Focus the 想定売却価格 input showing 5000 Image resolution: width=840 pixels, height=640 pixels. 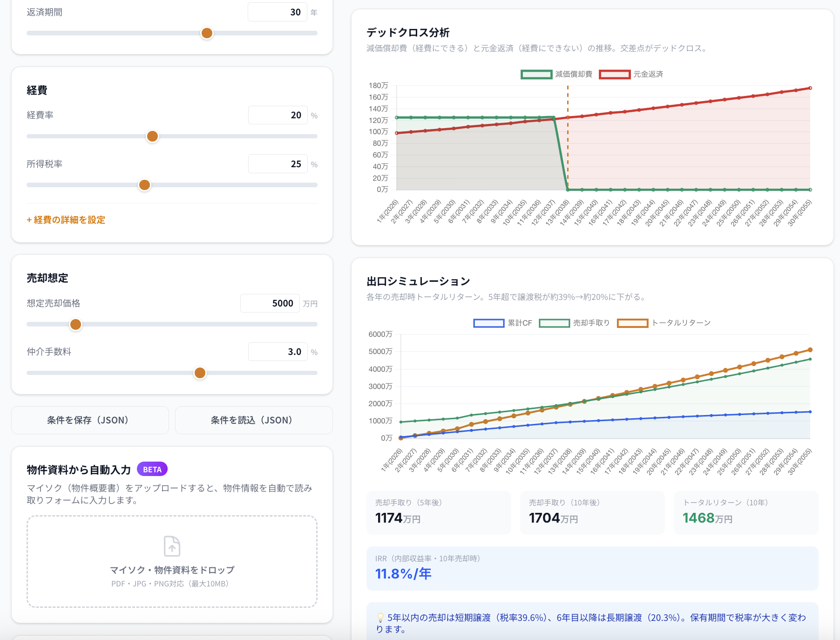coord(270,303)
